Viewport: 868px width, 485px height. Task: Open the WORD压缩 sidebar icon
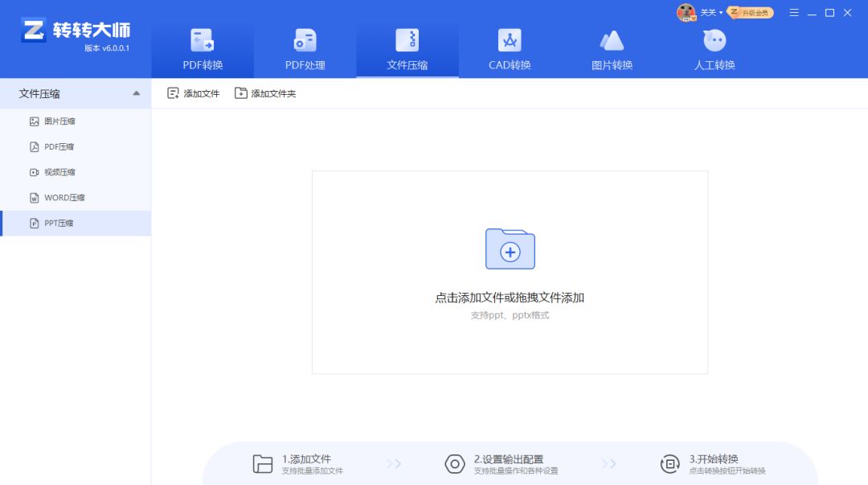click(34, 197)
